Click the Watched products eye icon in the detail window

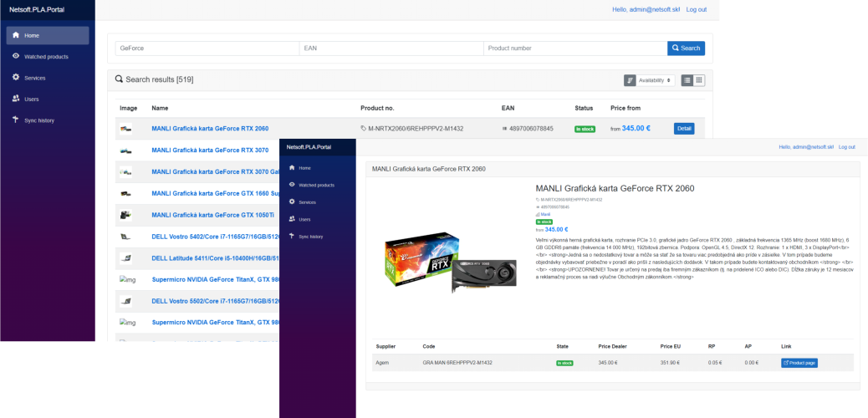[x=292, y=185]
